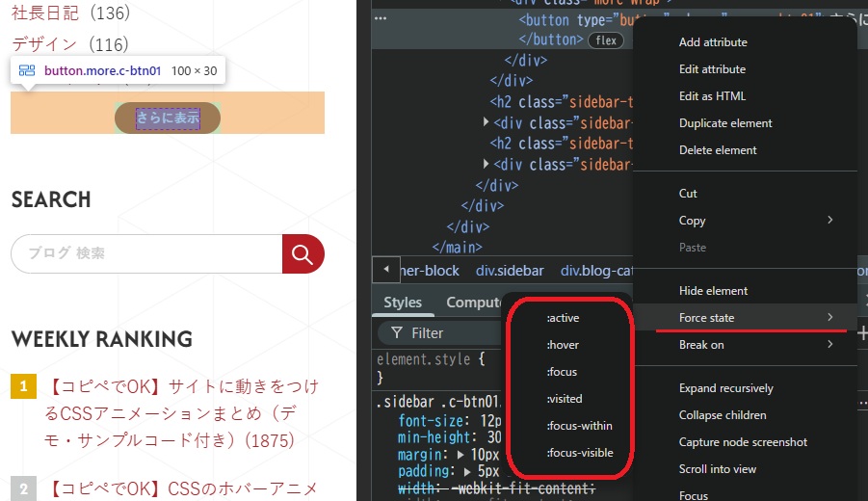Select the </main> closing tag line
Screen dimensions: 868x501
click(457, 247)
